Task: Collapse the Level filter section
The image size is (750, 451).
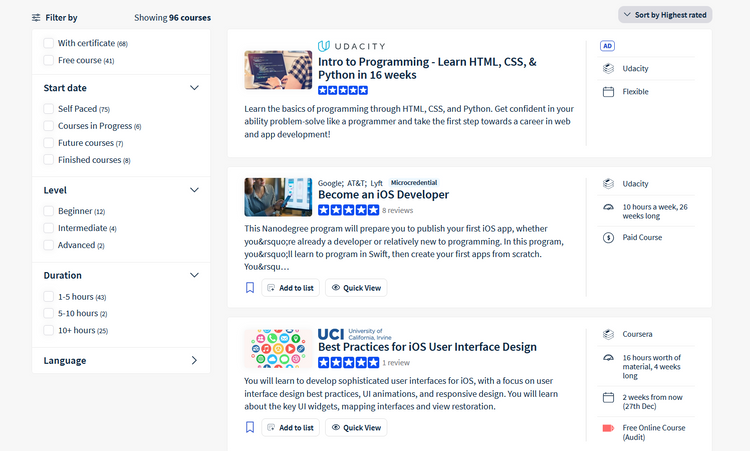Action: [194, 190]
